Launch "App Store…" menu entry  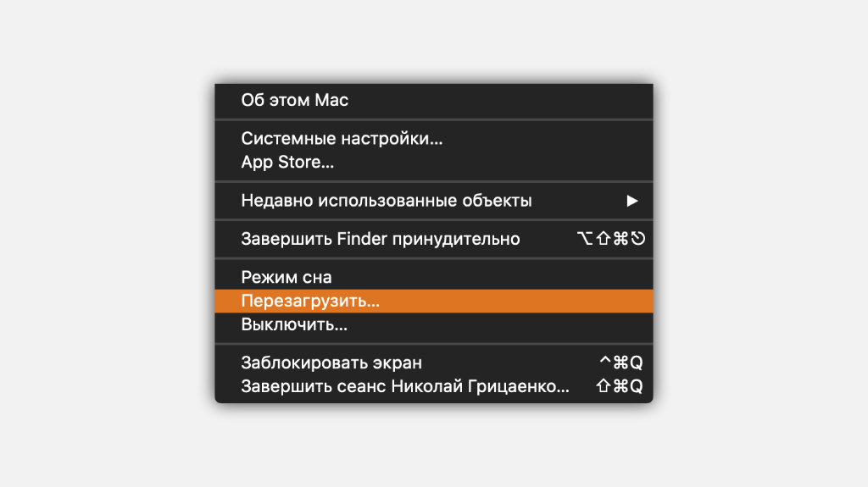pos(287,162)
